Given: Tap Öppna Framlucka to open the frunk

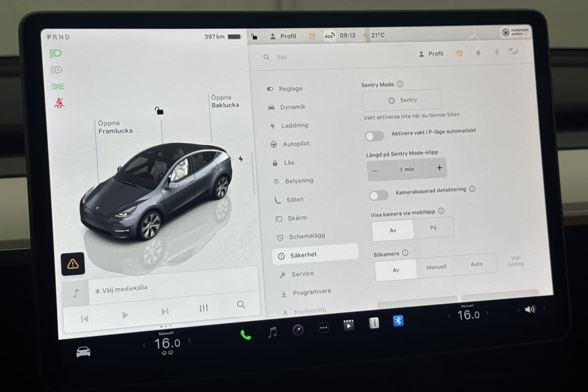Looking at the screenshot, I should pos(115,127).
